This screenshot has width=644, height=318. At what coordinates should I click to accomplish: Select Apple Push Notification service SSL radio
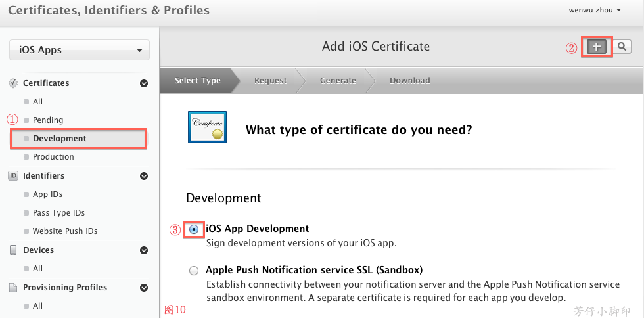[194, 271]
